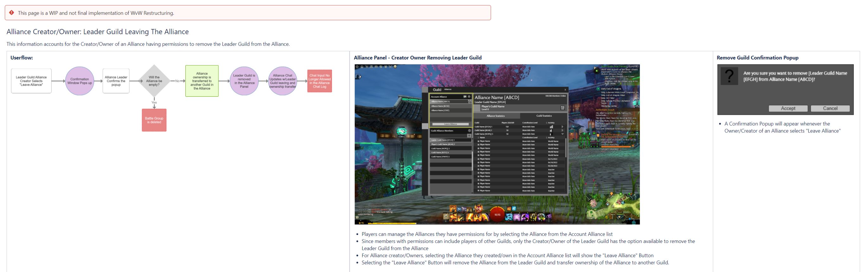The width and height of the screenshot is (868, 272).
Task: Click the Chat Input No Longer Allowed box
Action: pyautogui.click(x=319, y=81)
